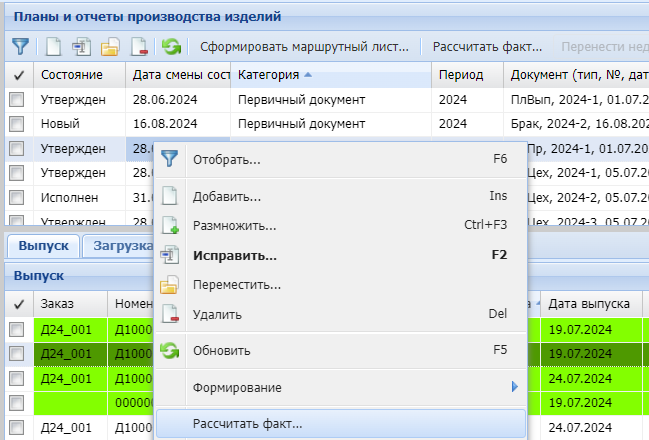Click the 'Период' column header
649x440 pixels.
coord(460,75)
